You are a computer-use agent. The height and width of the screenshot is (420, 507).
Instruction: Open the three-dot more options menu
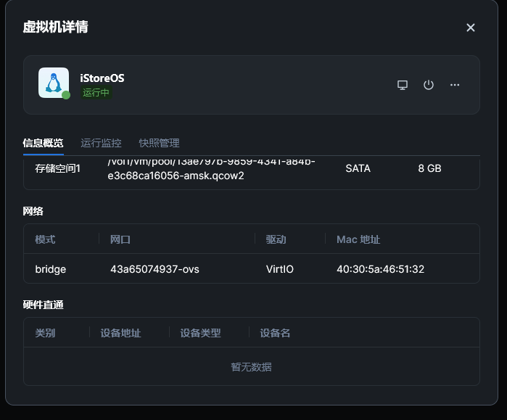[455, 85]
